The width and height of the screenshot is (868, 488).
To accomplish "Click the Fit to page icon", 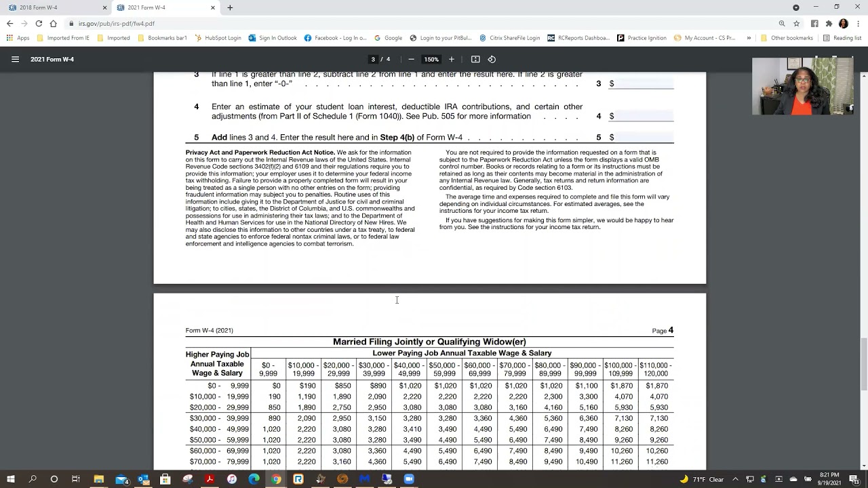I will coord(475,59).
